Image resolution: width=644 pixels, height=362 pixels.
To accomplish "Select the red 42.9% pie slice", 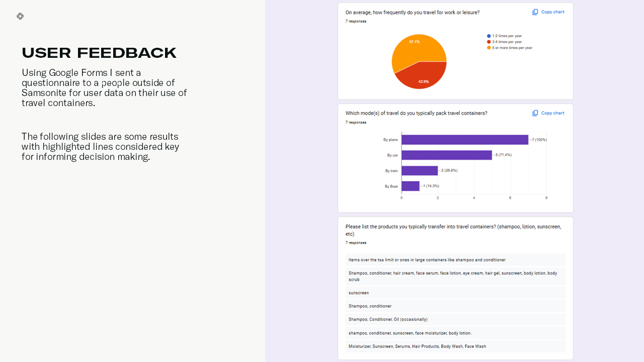I will (x=425, y=74).
